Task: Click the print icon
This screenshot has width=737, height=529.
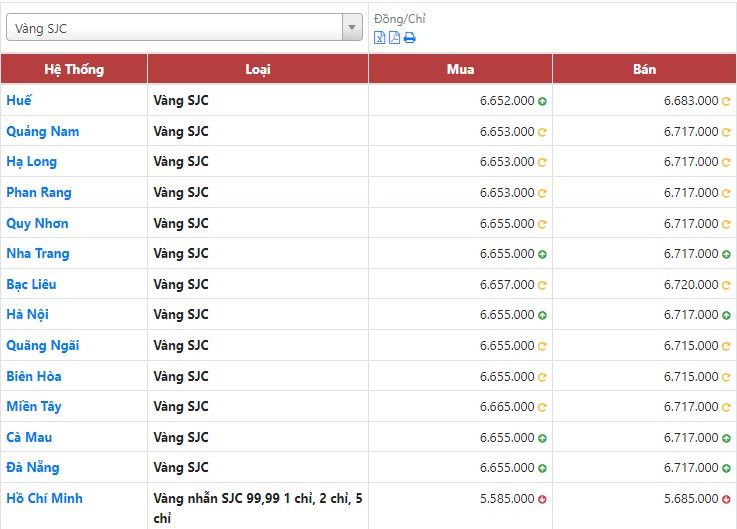Action: coord(409,38)
